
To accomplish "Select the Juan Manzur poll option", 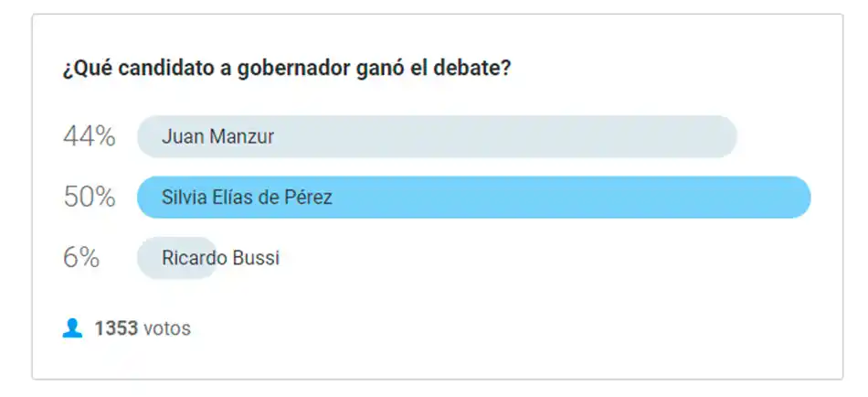I will [x=437, y=137].
